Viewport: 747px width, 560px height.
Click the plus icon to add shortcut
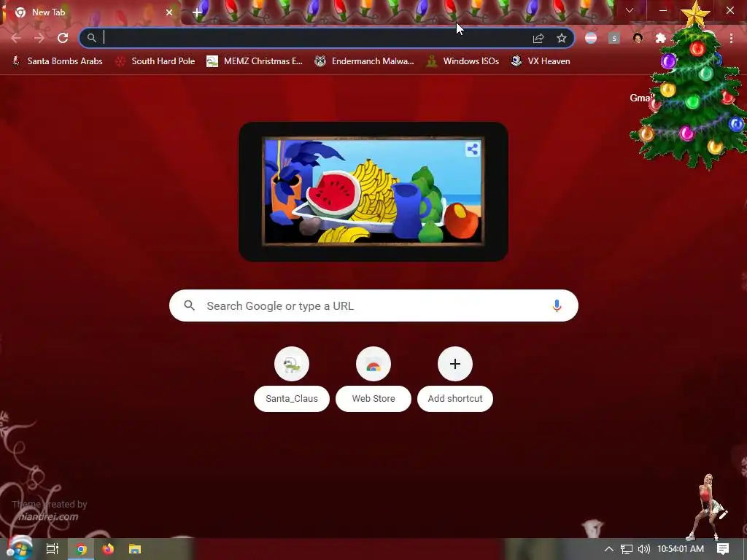(x=455, y=364)
